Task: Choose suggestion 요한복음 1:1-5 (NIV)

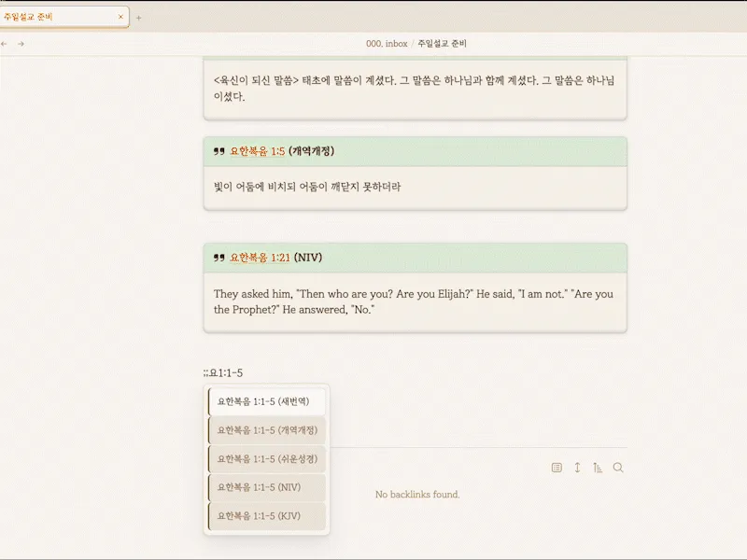Action: tap(267, 487)
